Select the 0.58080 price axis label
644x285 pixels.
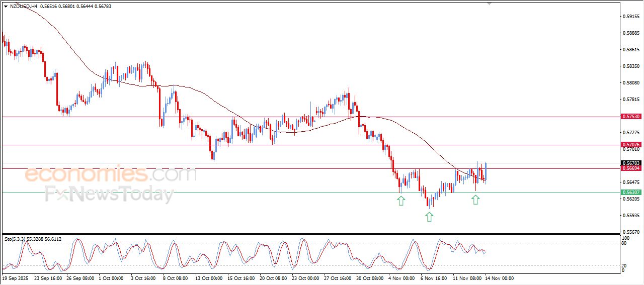(631, 83)
